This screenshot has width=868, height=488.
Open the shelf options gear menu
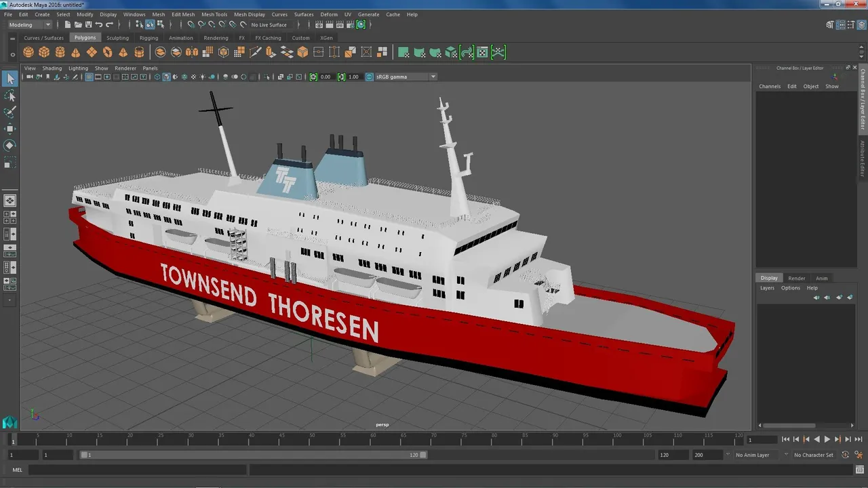[x=12, y=55]
